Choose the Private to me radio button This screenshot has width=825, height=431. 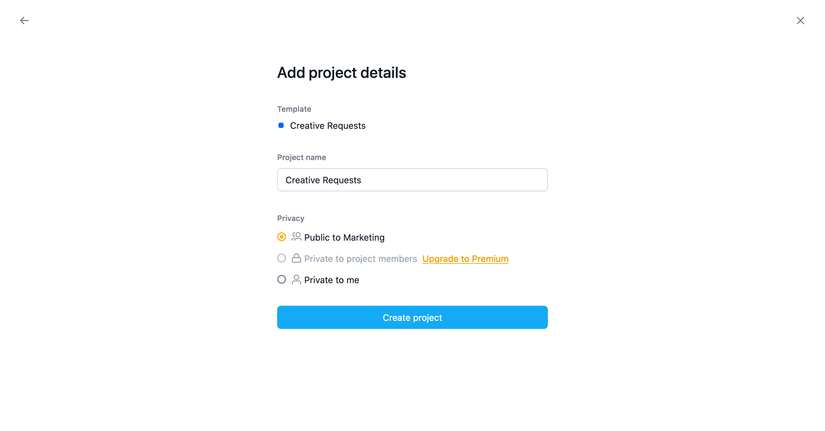tap(282, 280)
